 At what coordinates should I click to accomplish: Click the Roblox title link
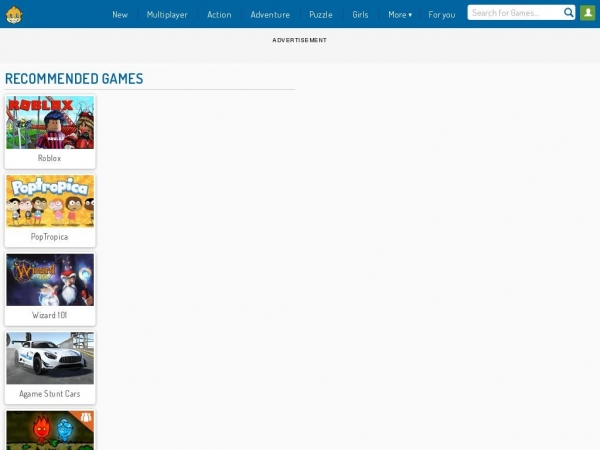49,158
